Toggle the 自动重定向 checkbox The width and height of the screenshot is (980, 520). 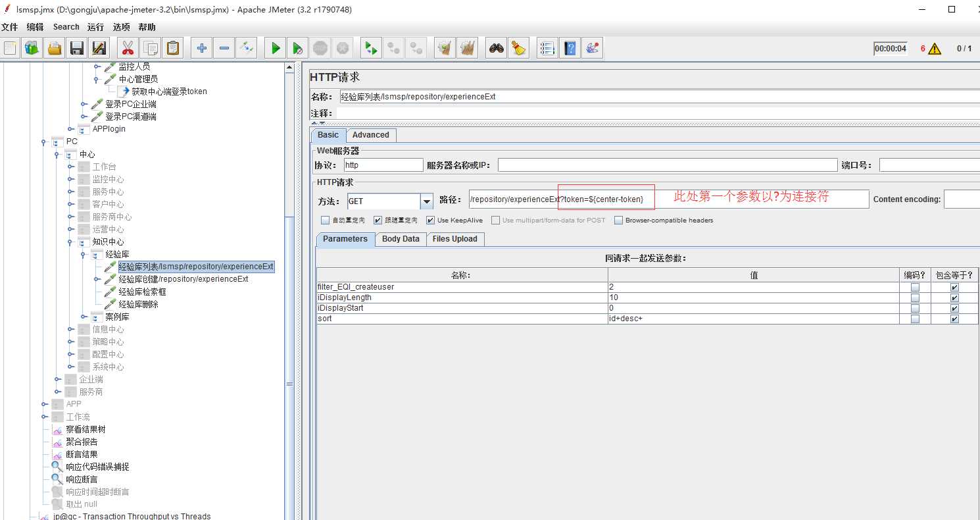click(325, 221)
